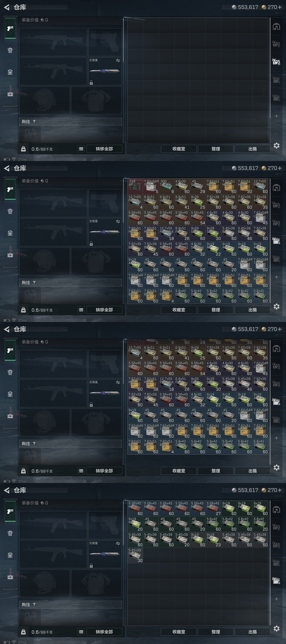Pick the 5.8x42 DBP87 stack of 20

(260, 524)
